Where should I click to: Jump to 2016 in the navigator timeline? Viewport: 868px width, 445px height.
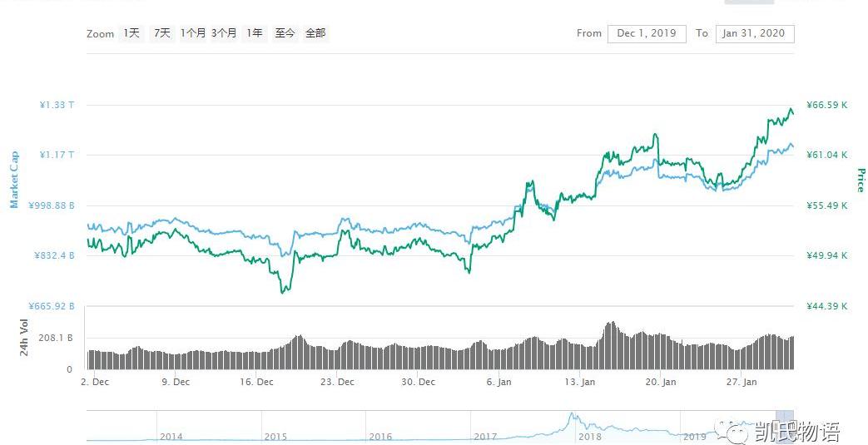click(380, 436)
